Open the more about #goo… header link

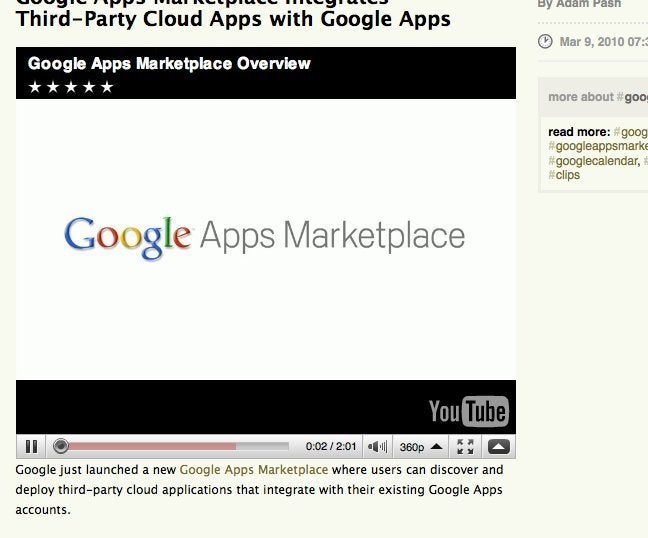598,97
